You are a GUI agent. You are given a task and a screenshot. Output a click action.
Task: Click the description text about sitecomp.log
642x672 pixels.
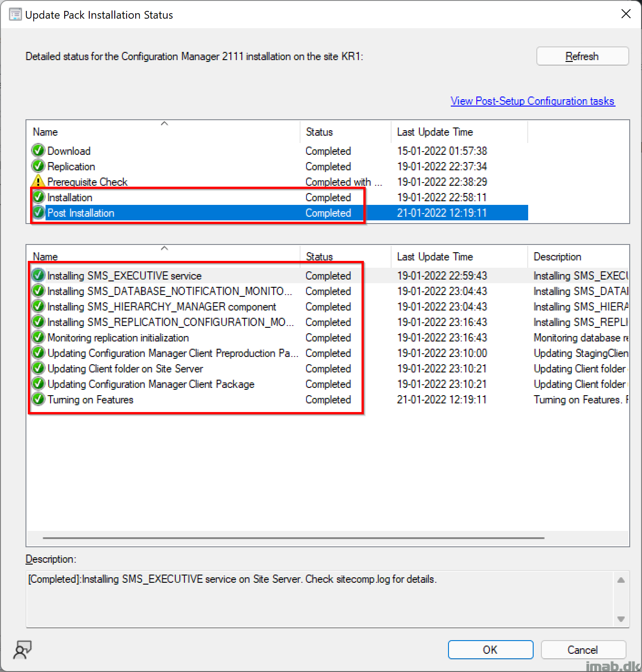pyautogui.click(x=232, y=579)
